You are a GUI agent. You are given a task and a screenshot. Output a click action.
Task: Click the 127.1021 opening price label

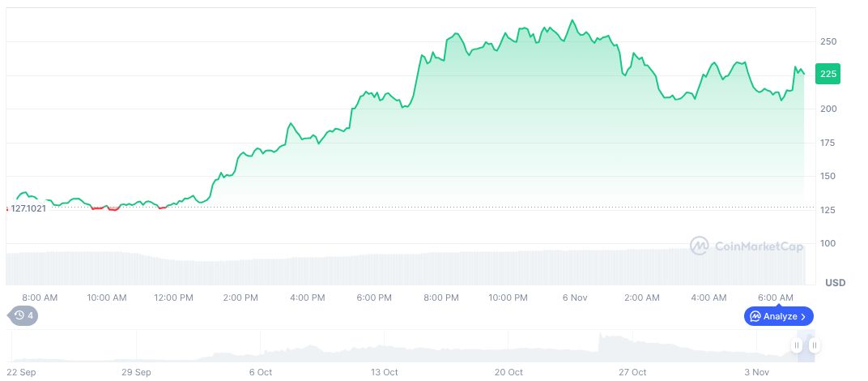pos(28,208)
